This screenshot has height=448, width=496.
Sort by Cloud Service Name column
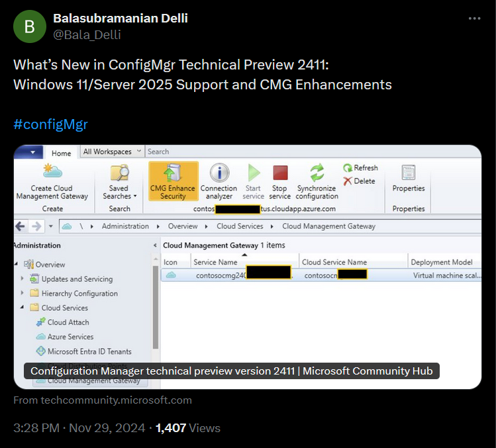coord(353,262)
